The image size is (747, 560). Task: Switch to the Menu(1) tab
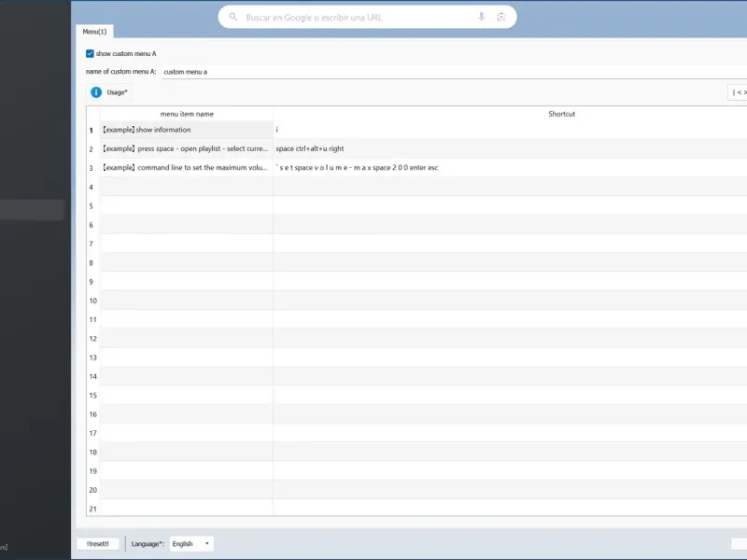point(94,32)
